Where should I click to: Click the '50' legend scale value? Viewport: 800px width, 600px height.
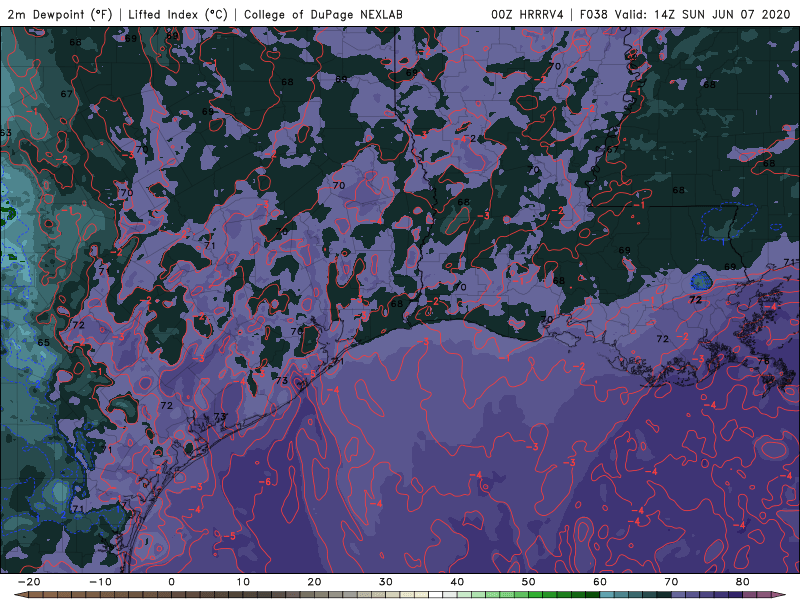529,582
